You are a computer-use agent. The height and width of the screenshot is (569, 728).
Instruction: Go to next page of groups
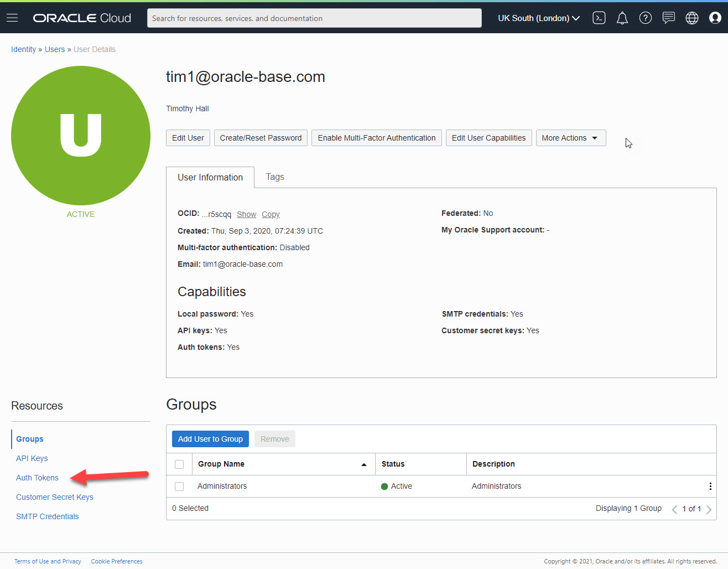(x=709, y=509)
